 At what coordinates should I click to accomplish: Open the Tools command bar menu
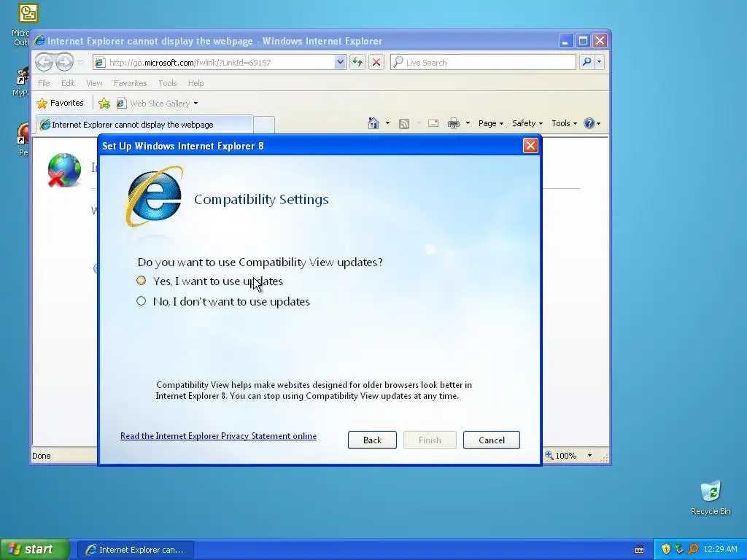564,123
